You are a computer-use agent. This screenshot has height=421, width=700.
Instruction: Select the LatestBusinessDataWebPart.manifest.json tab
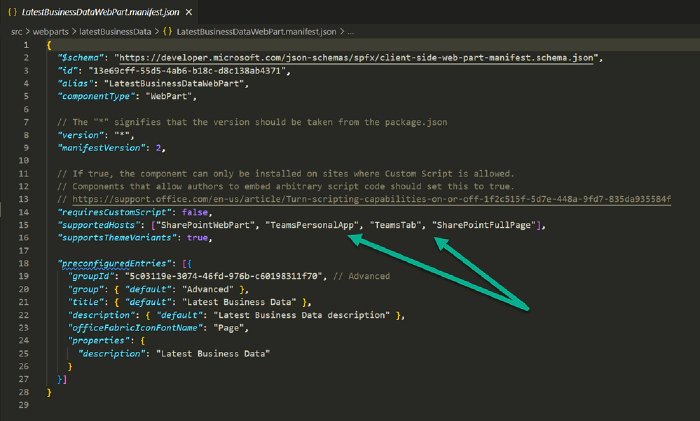click(99, 12)
